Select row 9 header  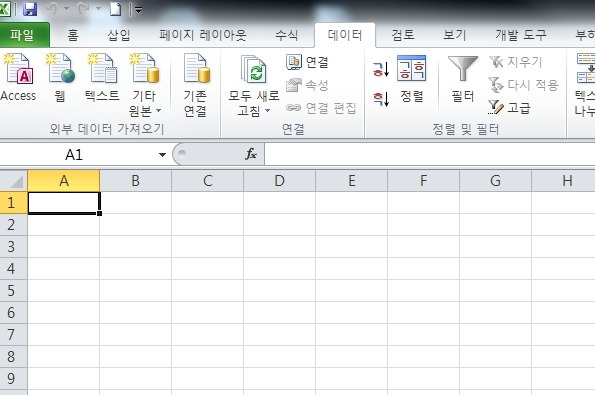coord(14,378)
